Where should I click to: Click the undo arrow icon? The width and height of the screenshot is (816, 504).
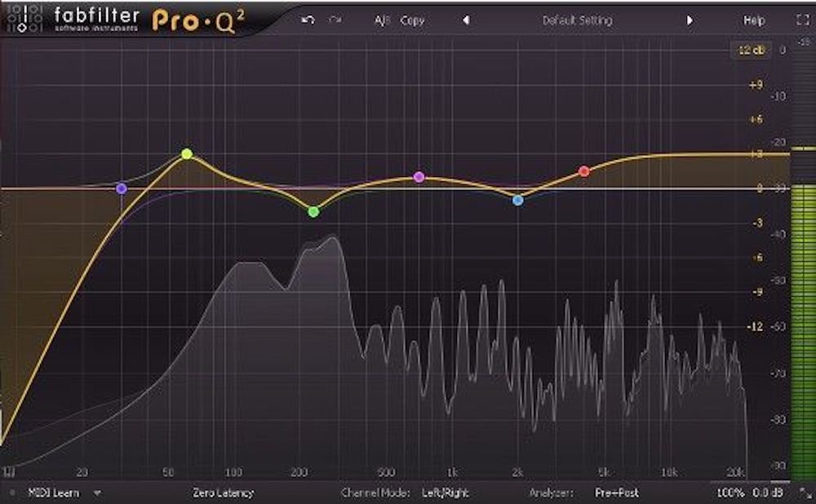[308, 20]
